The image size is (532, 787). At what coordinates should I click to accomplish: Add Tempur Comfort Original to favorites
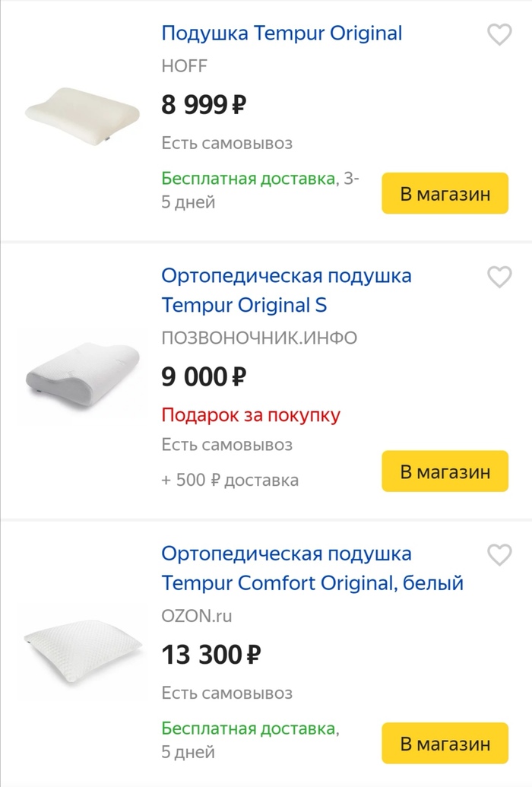point(499,555)
